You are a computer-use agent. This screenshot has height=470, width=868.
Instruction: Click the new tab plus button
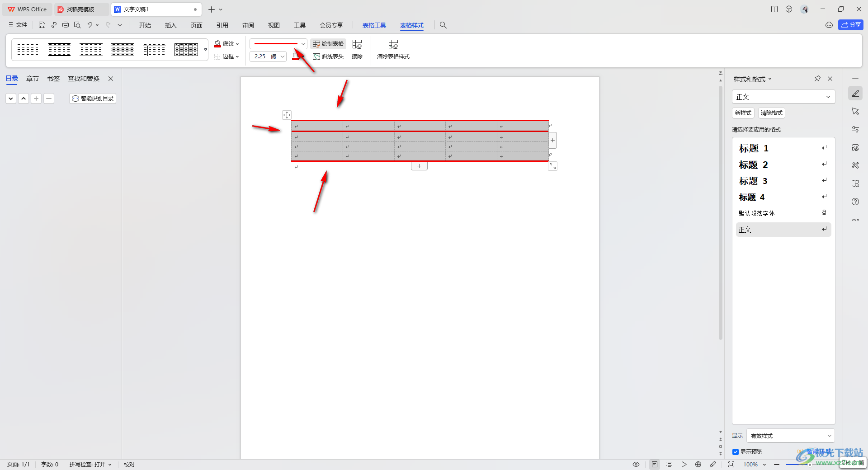point(211,9)
